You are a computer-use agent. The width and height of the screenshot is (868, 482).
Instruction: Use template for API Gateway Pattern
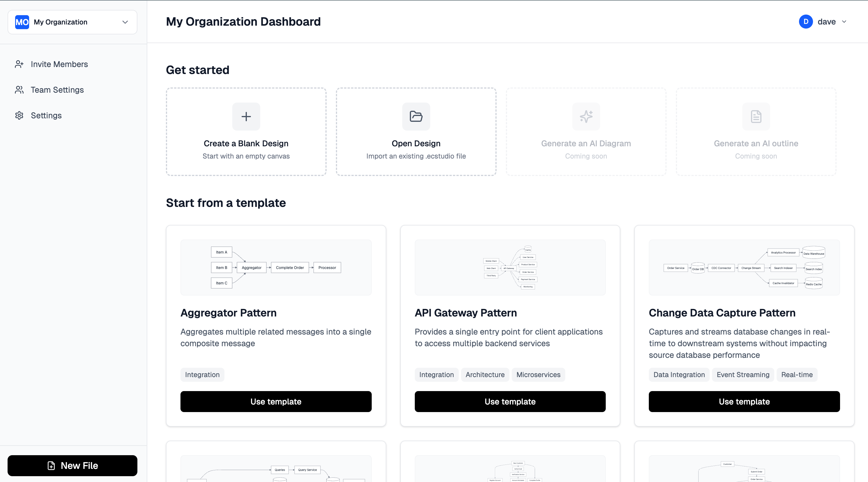click(510, 401)
